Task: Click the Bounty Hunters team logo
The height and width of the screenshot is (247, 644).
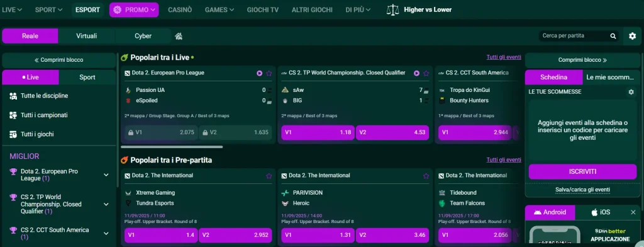Action: click(442, 100)
